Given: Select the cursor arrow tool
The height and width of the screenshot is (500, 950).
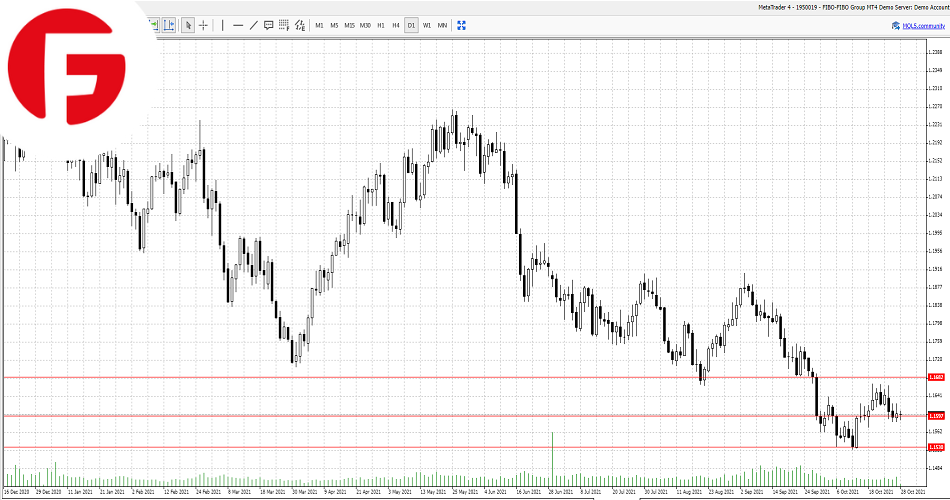Looking at the screenshot, I should coord(188,25).
